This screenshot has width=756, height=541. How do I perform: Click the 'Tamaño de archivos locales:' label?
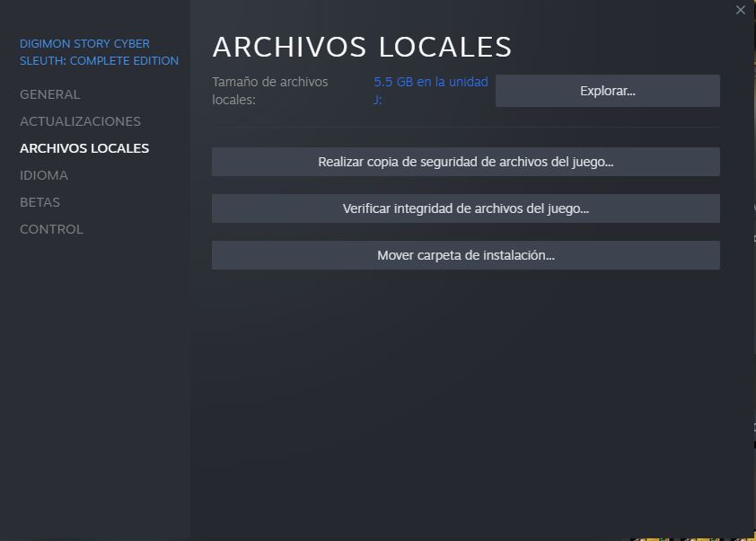click(270, 91)
